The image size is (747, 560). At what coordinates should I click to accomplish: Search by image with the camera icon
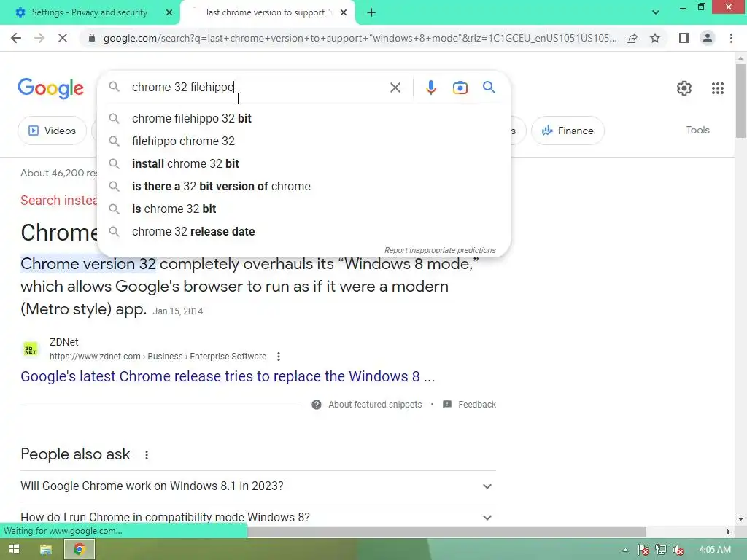point(460,87)
